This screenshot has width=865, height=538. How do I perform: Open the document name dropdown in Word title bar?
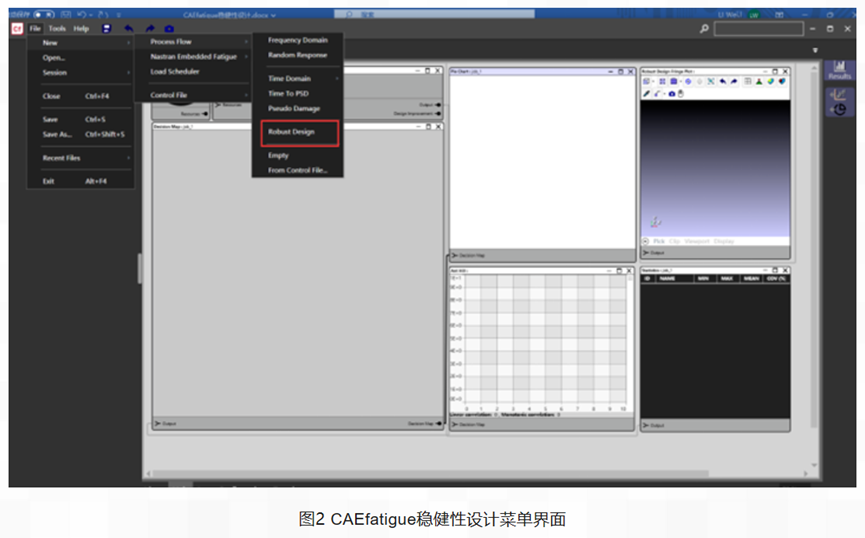[x=273, y=15]
